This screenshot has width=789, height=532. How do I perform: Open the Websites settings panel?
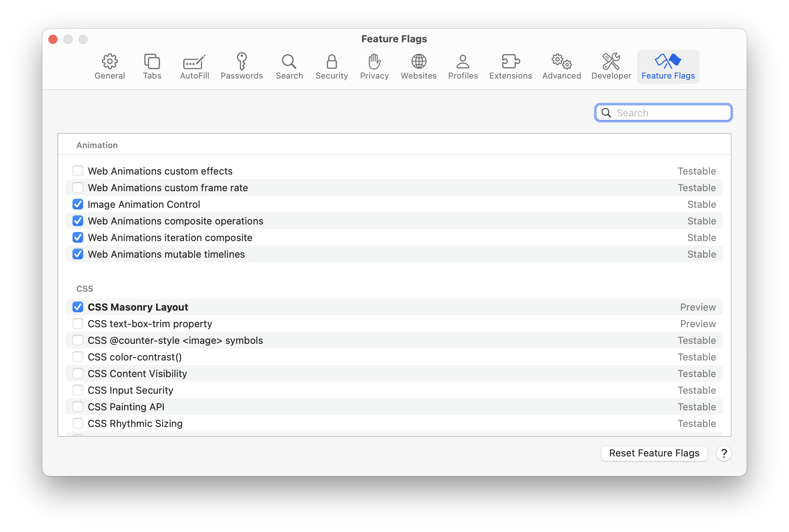point(419,66)
